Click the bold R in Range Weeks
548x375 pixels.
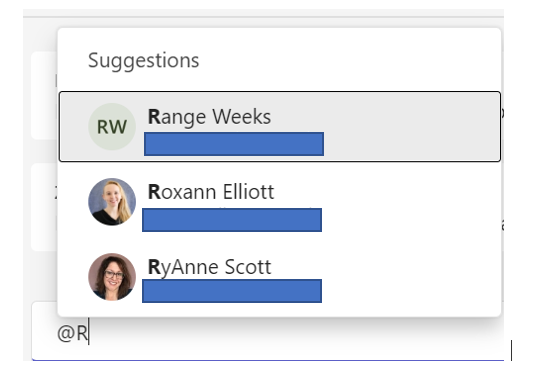(x=154, y=116)
